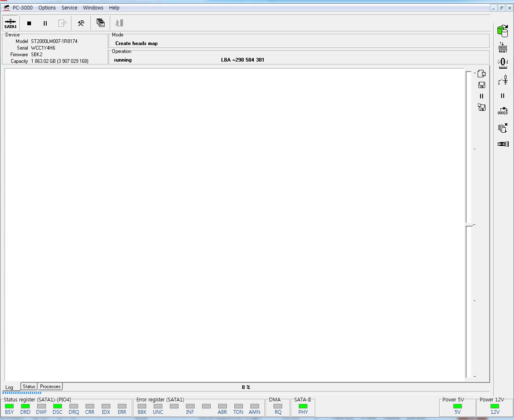514x420 pixels.
Task: Open the tools hammer and wrench icon
Action: coord(81,23)
